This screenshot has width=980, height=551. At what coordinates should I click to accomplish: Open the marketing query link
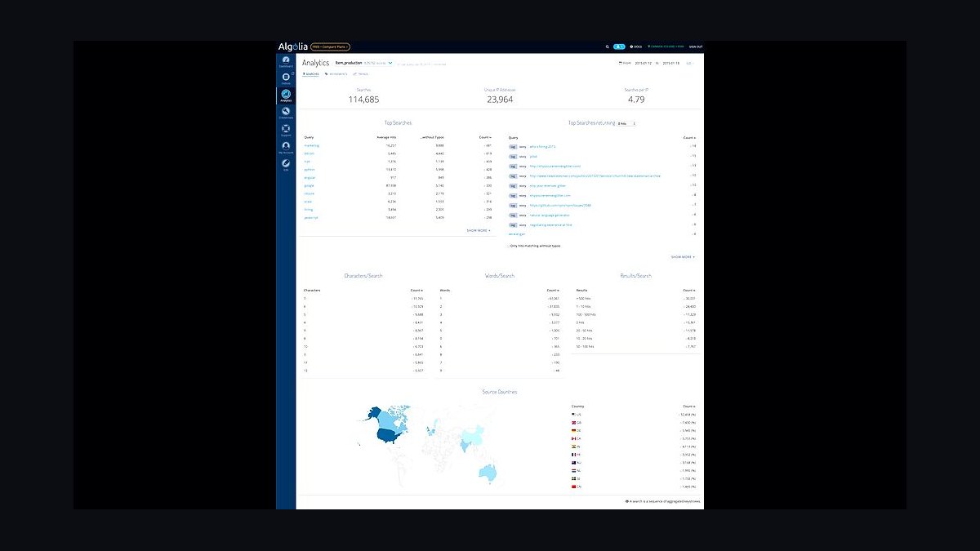pos(312,145)
